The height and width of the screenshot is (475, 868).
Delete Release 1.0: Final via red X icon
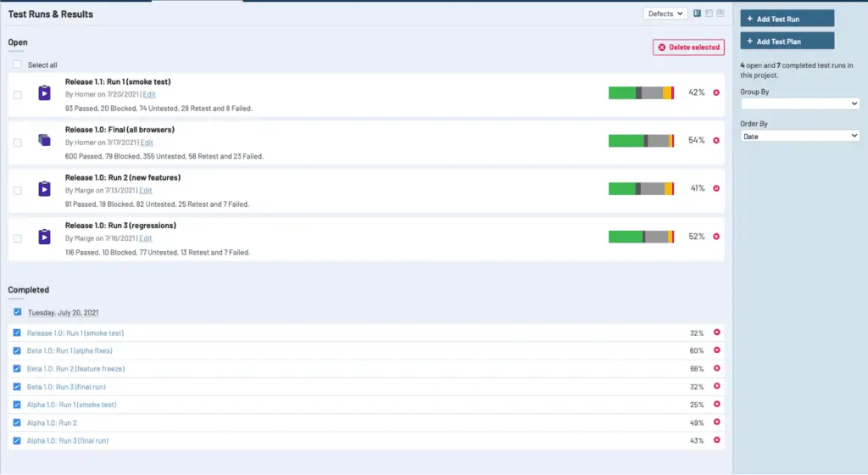tap(716, 141)
